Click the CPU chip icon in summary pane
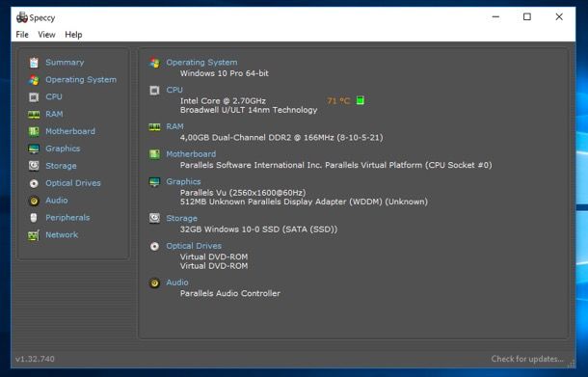Image resolution: width=588 pixels, height=377 pixels. [x=154, y=91]
